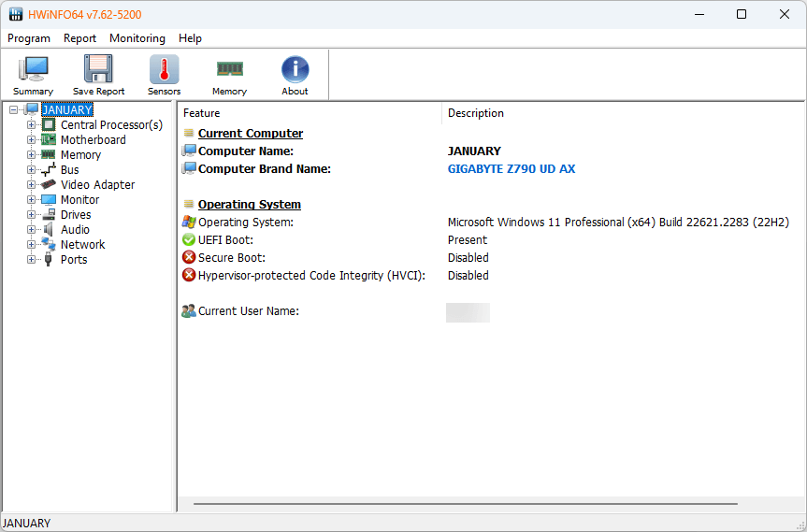The width and height of the screenshot is (807, 532).
Task: Collapse the JANUARY root tree node
Action: [x=14, y=109]
